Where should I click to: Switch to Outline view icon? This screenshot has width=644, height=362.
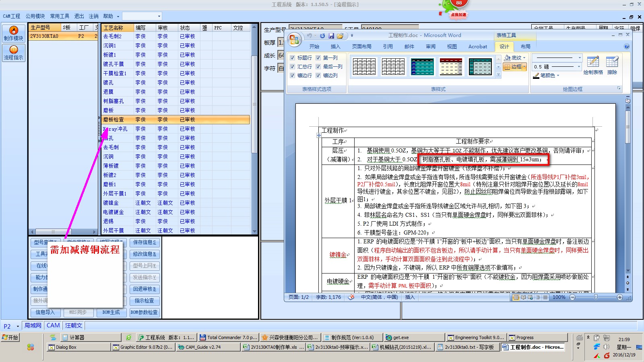(x=538, y=297)
